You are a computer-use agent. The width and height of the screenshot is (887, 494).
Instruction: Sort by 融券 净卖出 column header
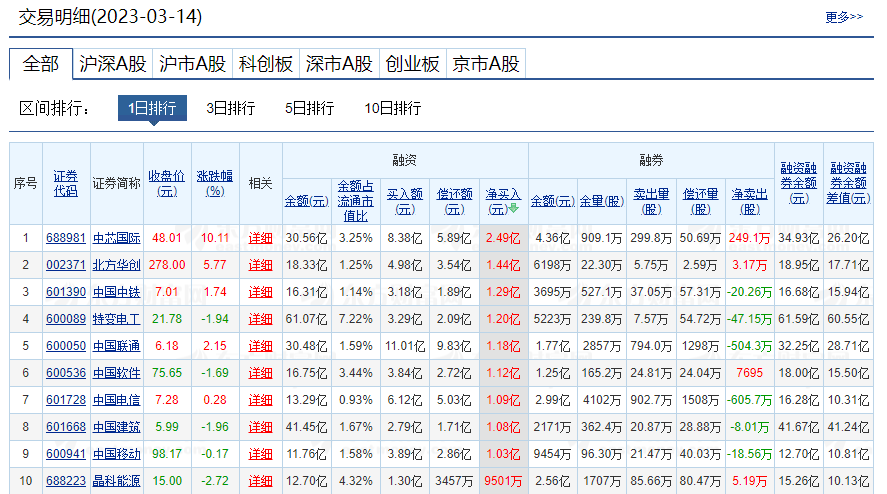coord(749,200)
